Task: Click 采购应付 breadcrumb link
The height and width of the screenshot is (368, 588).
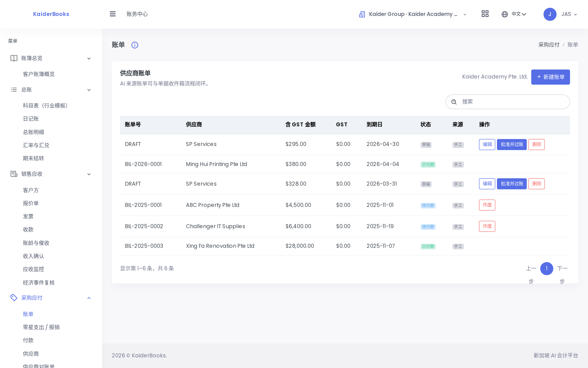Action: point(549,45)
